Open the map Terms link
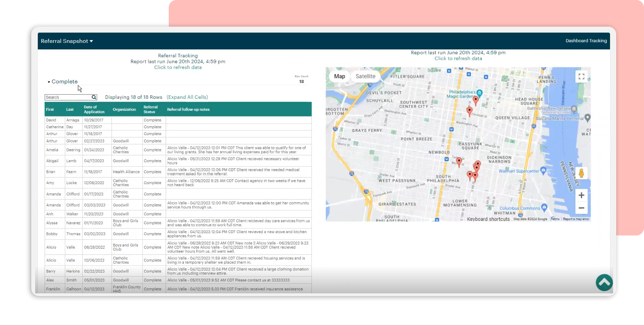644x325 pixels. click(555, 219)
